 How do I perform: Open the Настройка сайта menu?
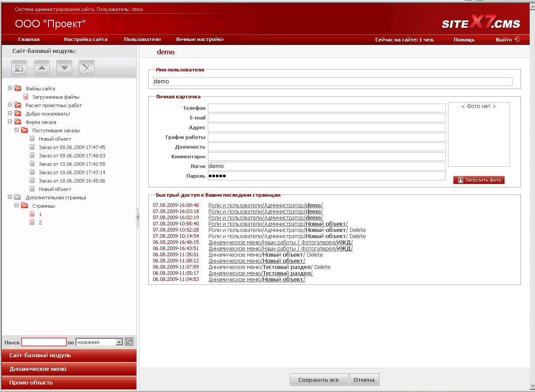point(86,39)
